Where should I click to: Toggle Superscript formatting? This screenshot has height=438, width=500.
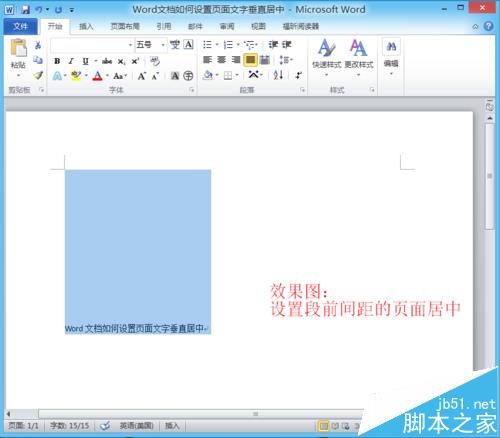135,61
